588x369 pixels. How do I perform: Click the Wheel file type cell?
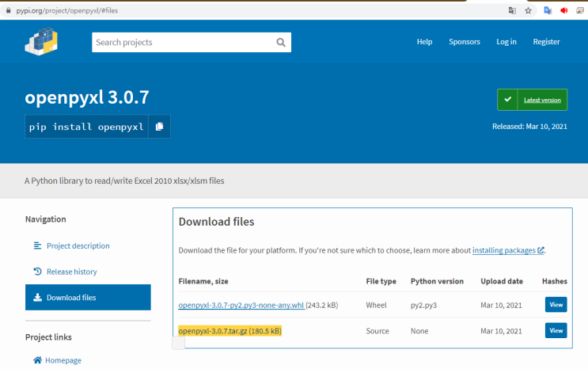(x=376, y=305)
